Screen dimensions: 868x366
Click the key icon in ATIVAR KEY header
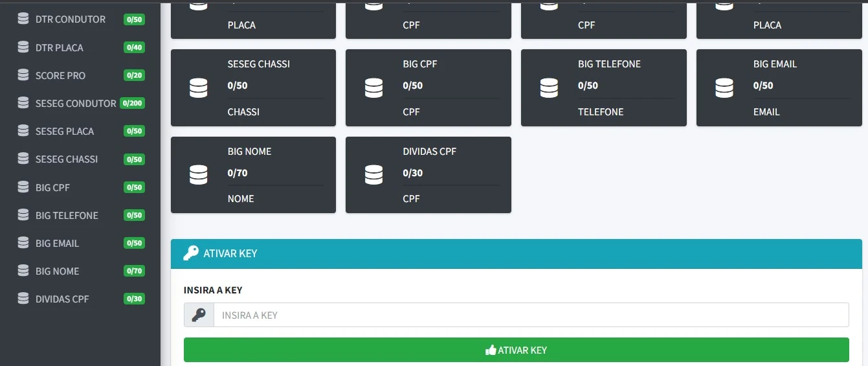(x=191, y=253)
